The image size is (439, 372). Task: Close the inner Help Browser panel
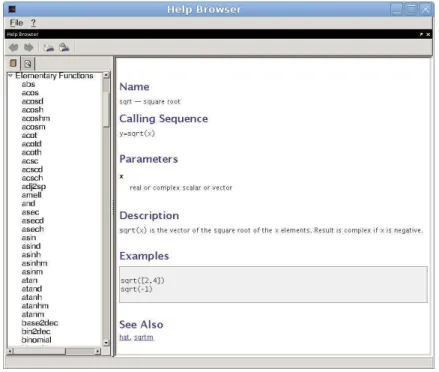pyautogui.click(x=428, y=34)
